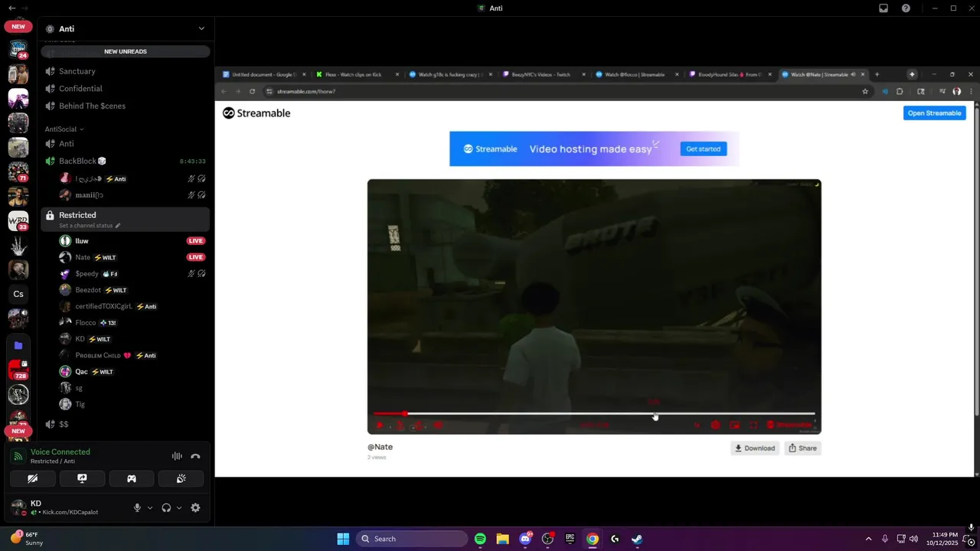Switch to BeazyNYC's Videos Twitch tab

click(544, 74)
